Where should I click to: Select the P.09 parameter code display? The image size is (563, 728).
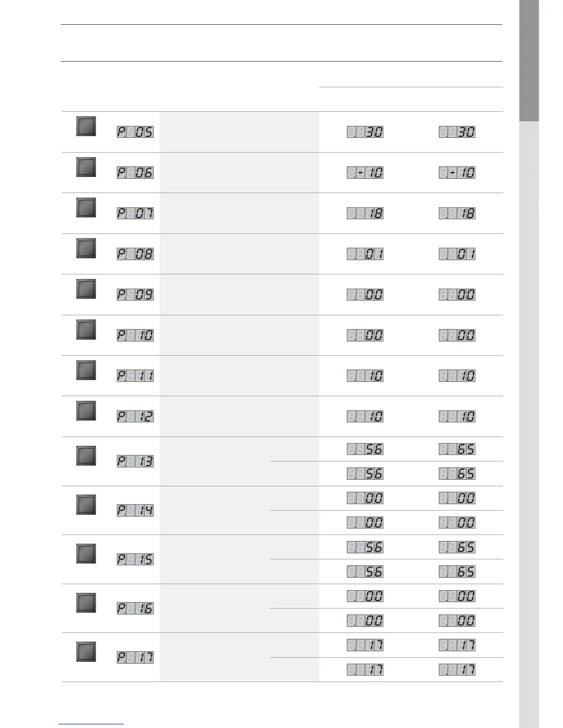click(x=135, y=295)
